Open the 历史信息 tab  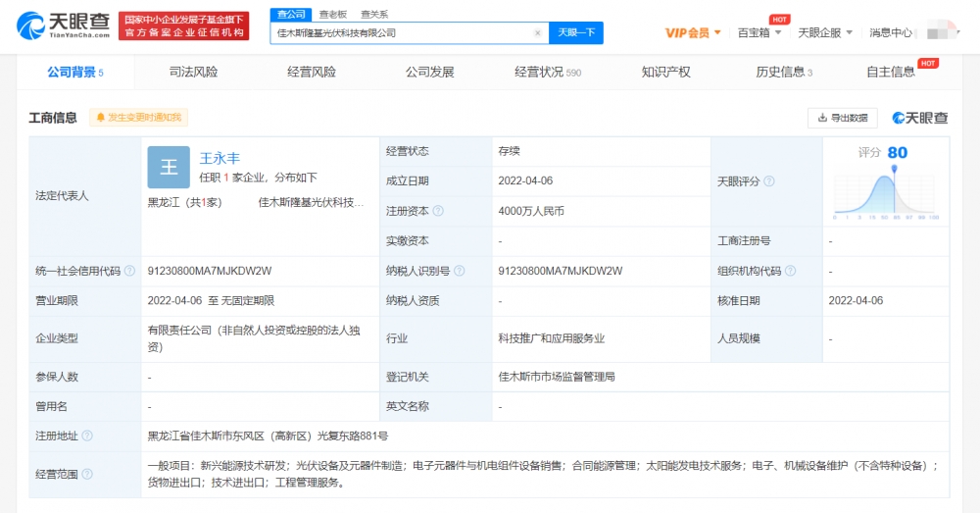click(x=784, y=72)
